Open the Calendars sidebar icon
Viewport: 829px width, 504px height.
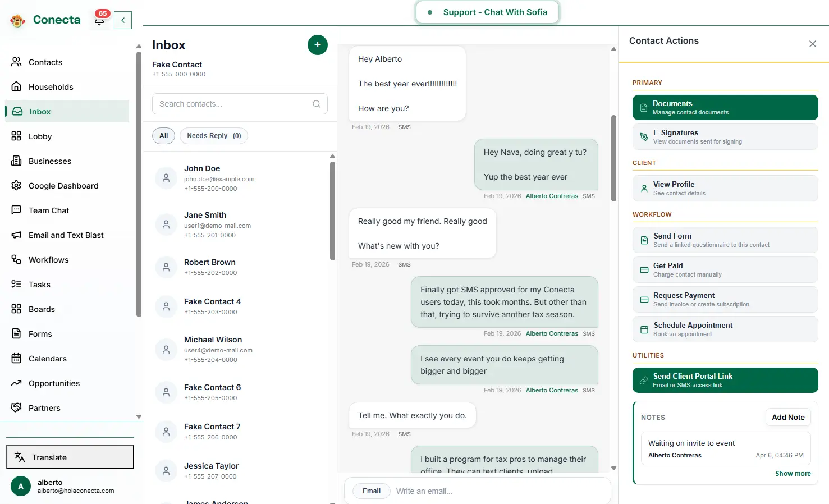(x=16, y=359)
